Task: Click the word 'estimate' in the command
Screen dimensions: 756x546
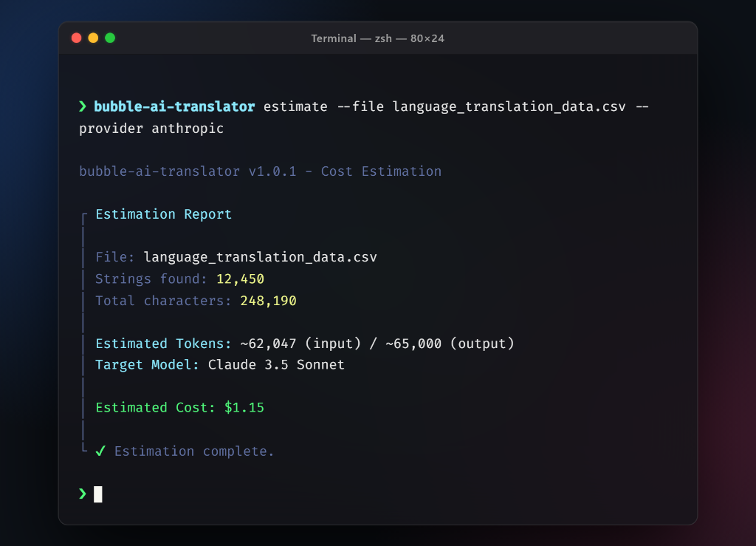Action: tap(295, 106)
